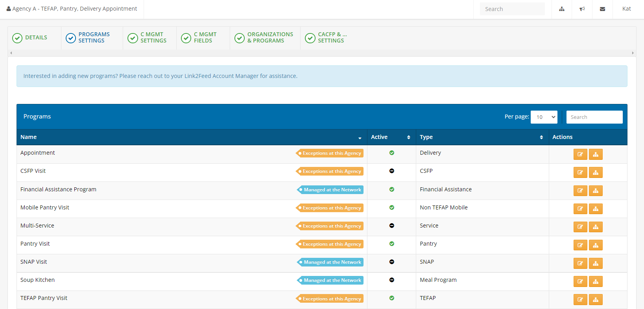Viewport: 644px width, 309px height.
Task: Toggle active status of Soup Kitchen
Action: point(391,280)
